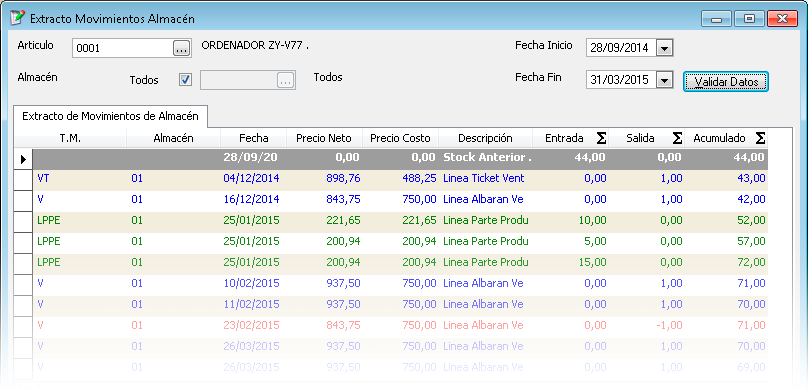Select the VT movement row
The width and height of the screenshot is (808, 392).
coord(400,179)
